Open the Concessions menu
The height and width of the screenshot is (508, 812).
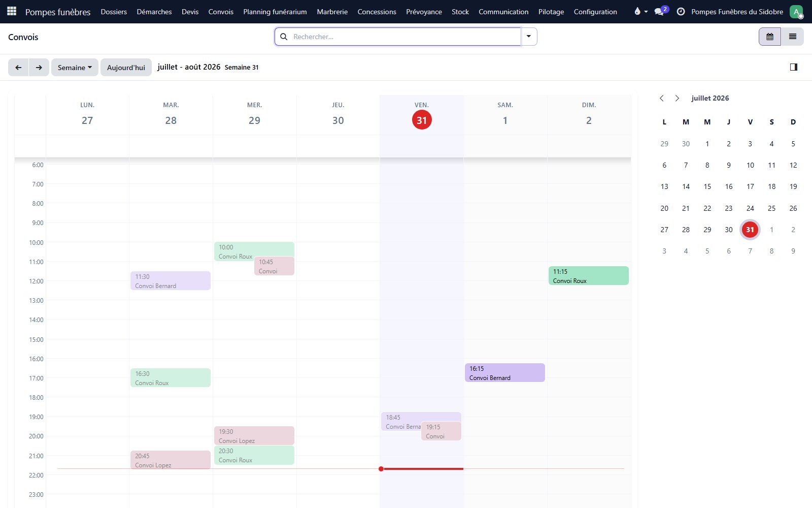(x=377, y=12)
